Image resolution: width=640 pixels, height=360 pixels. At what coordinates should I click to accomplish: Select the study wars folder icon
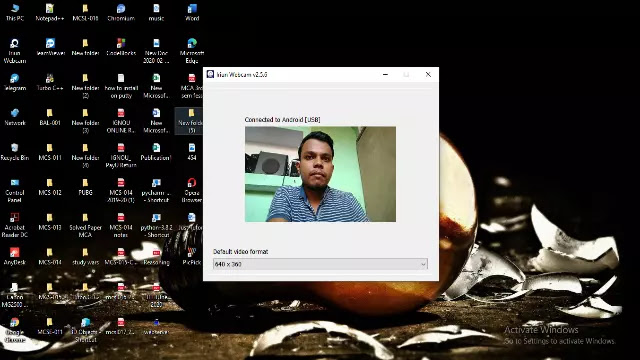coord(85,256)
